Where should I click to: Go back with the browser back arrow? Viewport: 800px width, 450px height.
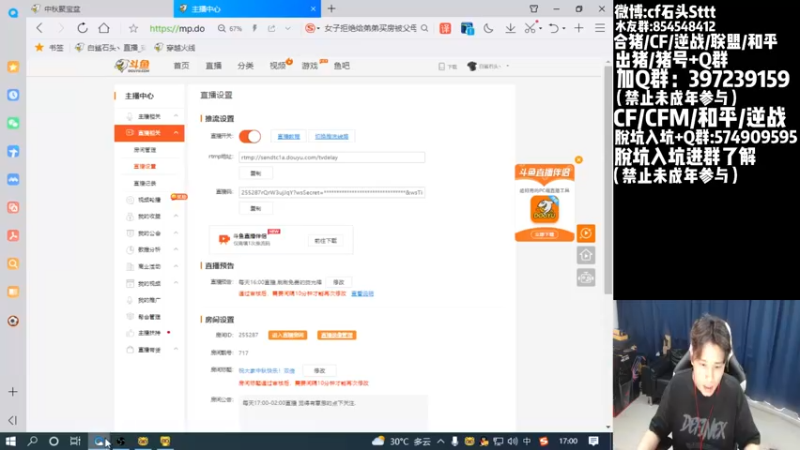point(39,28)
